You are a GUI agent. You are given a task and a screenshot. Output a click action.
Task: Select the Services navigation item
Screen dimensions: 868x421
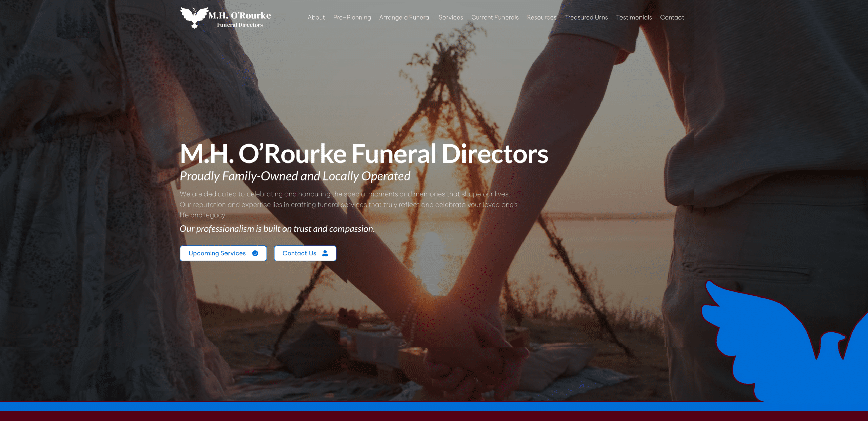point(451,18)
